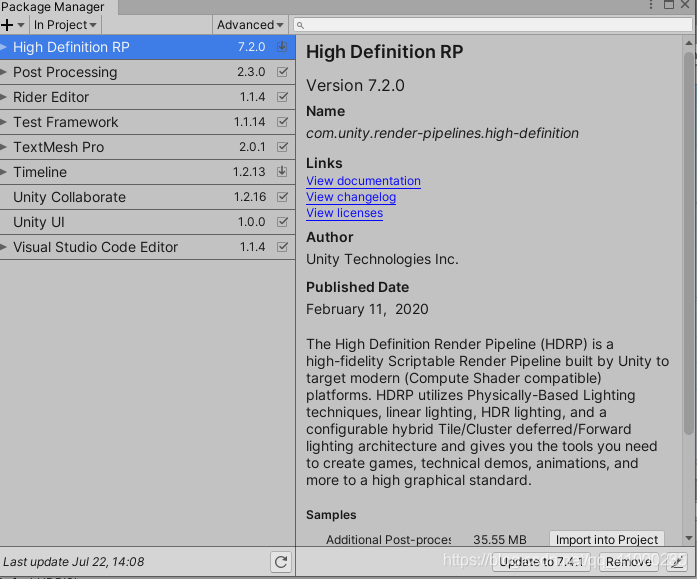Open the View documentation link
Screen dimensions: 697x579
tap(363, 181)
